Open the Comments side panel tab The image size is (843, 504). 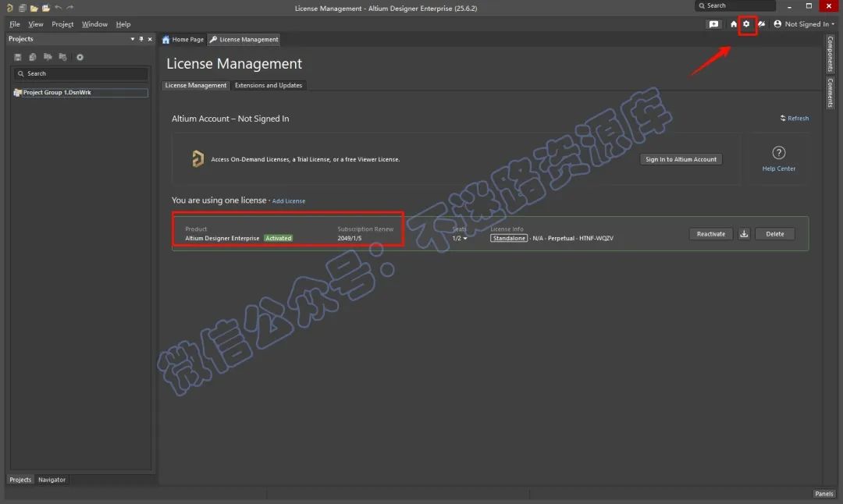pos(830,92)
